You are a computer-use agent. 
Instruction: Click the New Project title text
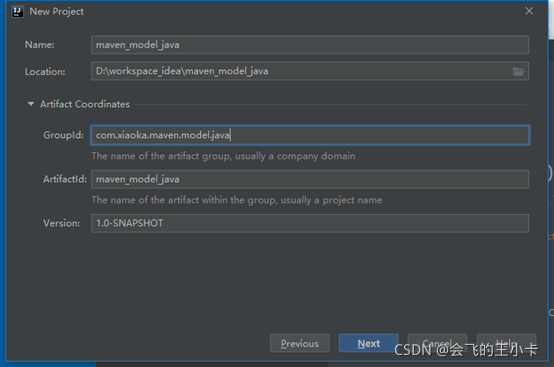(x=57, y=12)
